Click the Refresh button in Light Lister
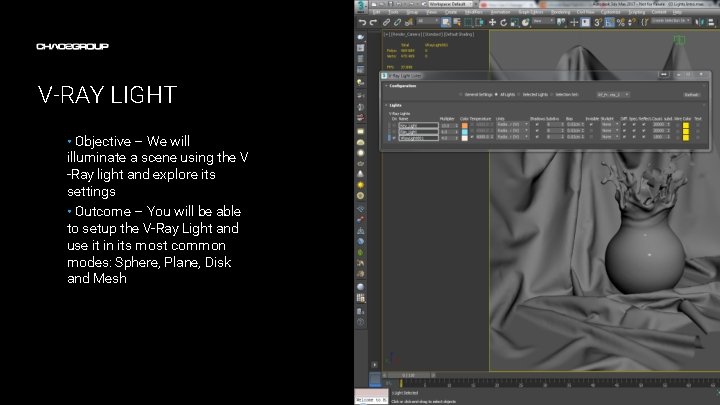 tap(692, 95)
